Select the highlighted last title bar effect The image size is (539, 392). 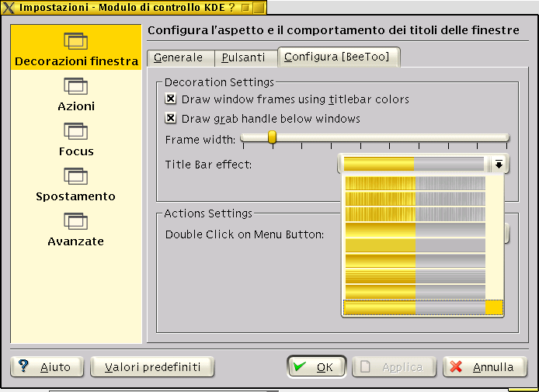[423, 307]
